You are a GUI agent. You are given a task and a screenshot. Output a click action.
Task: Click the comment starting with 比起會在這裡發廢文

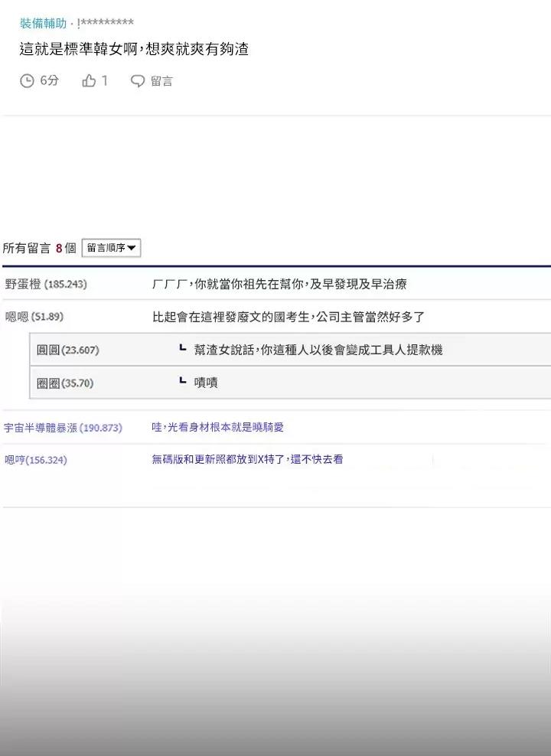[x=289, y=317]
